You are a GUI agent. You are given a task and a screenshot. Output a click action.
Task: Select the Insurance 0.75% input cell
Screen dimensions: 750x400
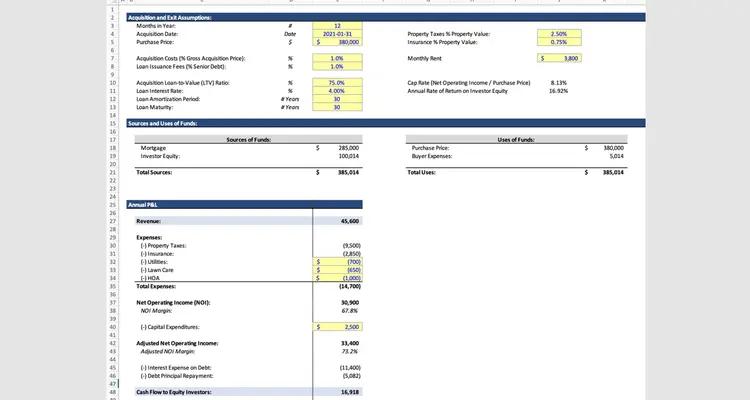[x=559, y=42]
